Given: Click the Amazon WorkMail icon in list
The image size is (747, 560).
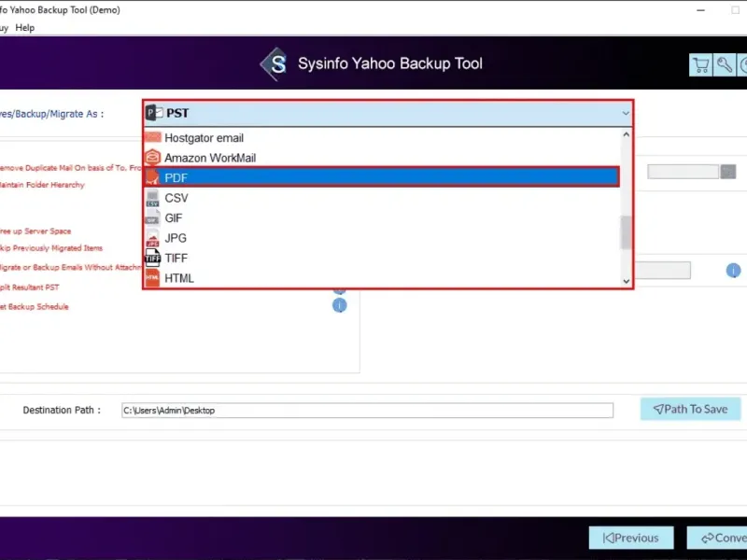Looking at the screenshot, I should point(152,157).
